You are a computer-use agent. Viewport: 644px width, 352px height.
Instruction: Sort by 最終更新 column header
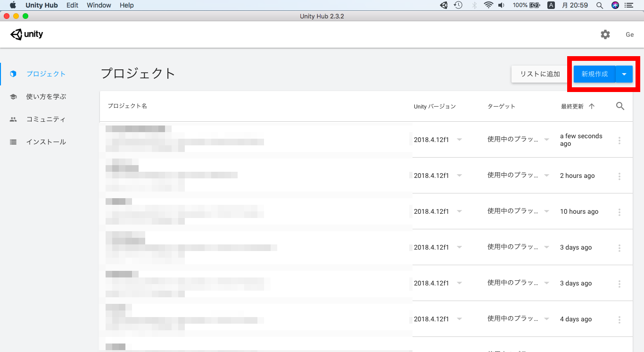(572, 107)
